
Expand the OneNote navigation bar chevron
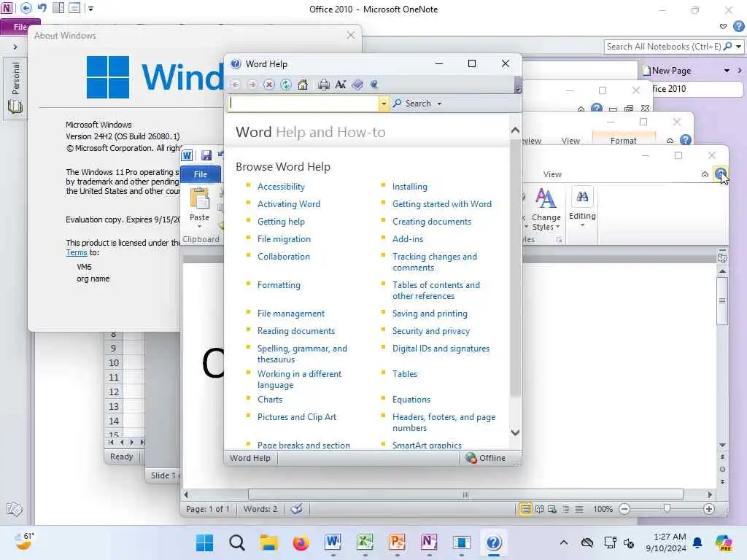coord(15,47)
